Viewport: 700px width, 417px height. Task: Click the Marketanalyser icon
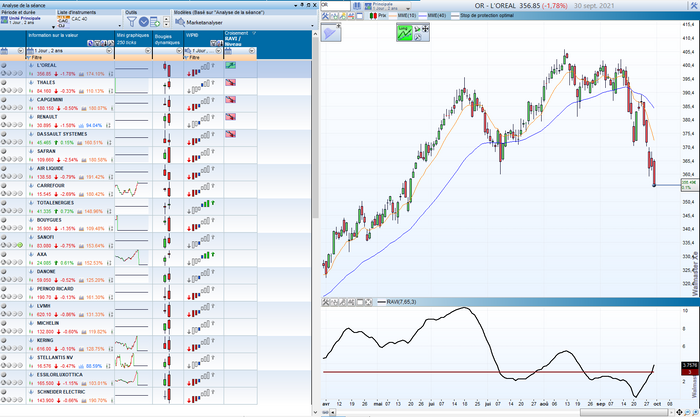pyautogui.click(x=180, y=22)
